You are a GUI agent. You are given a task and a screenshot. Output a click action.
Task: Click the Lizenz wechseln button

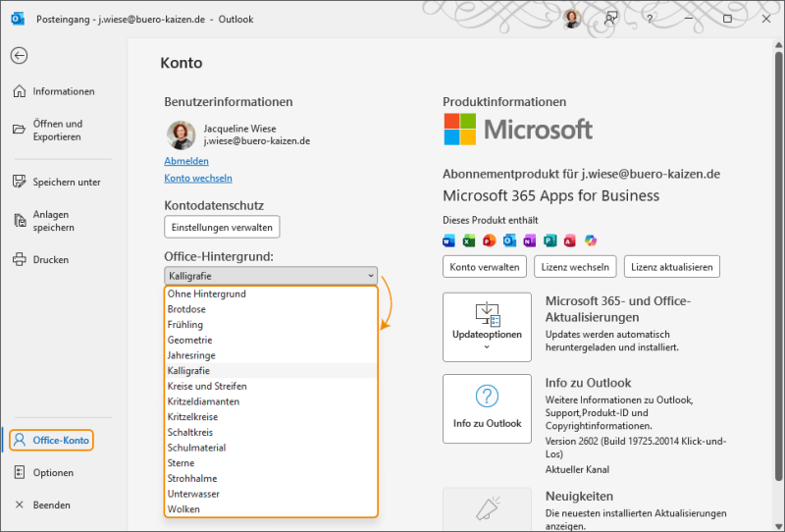click(x=575, y=267)
